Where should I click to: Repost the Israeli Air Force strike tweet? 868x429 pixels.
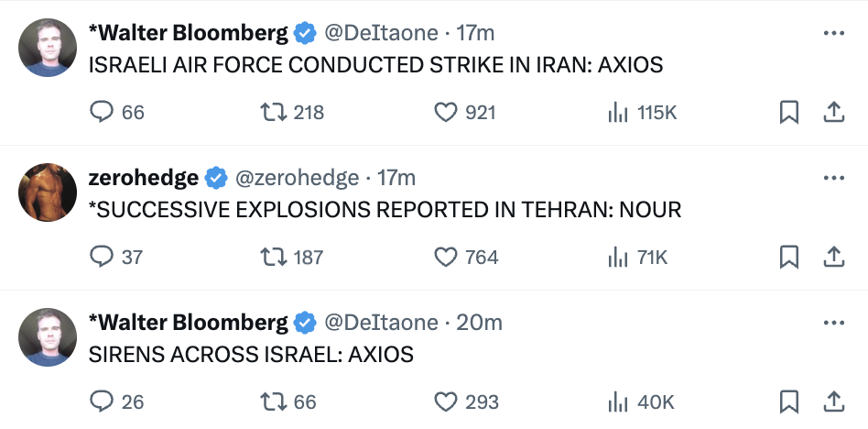pos(272,113)
